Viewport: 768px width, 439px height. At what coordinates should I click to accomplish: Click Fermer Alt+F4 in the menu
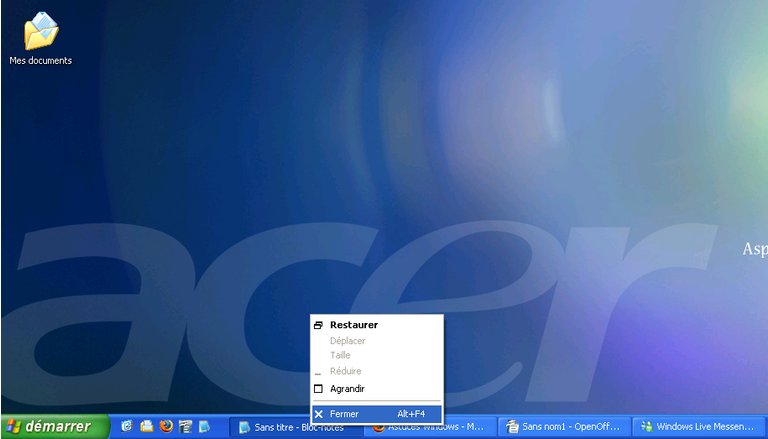coord(377,414)
